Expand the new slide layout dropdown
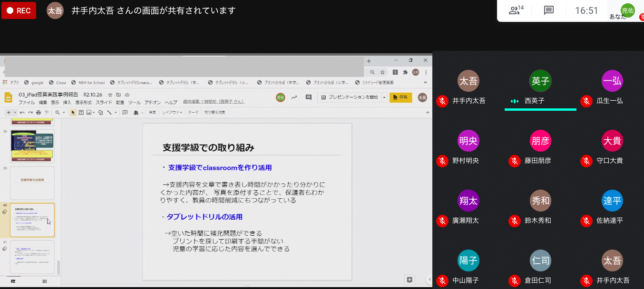This screenshot has width=644, height=289. 15,113
